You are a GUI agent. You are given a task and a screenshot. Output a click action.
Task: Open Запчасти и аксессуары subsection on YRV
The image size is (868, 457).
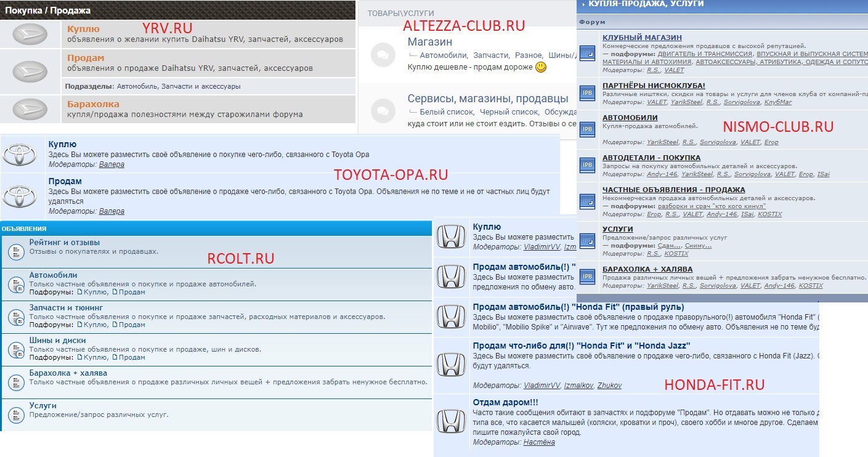(x=201, y=87)
